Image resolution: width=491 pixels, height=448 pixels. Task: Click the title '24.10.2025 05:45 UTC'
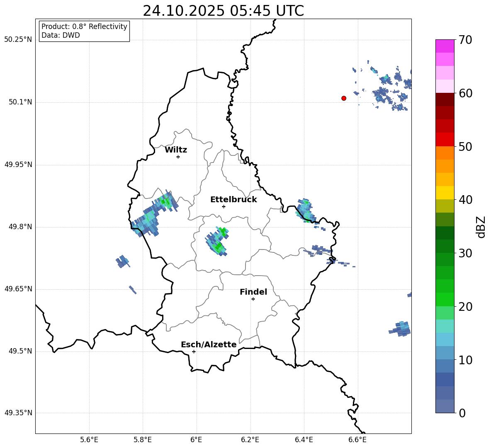pos(223,11)
